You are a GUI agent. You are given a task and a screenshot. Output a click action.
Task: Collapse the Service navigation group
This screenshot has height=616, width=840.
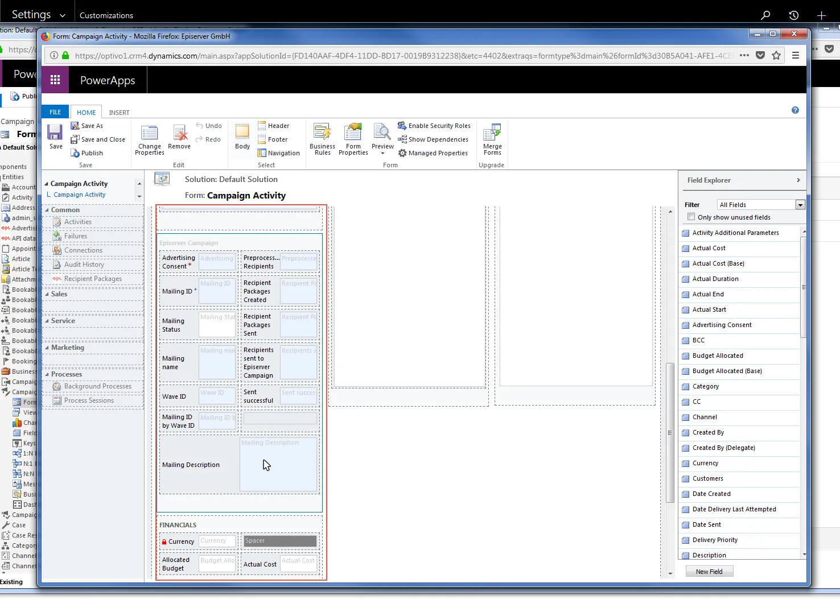pyautogui.click(x=47, y=321)
